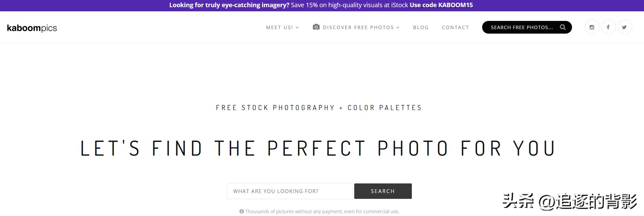Go home via the kaboompics logo
This screenshot has height=216, width=644.
click(32, 28)
